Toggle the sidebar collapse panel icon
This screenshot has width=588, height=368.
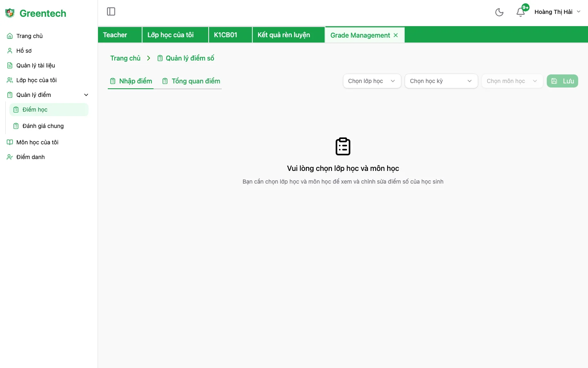(x=111, y=11)
